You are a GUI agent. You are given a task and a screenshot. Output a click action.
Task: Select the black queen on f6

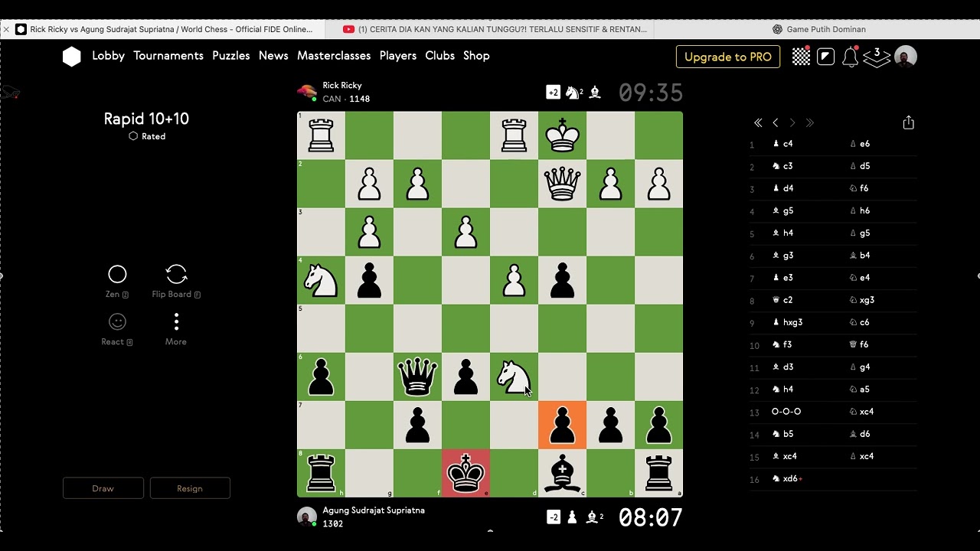point(417,377)
